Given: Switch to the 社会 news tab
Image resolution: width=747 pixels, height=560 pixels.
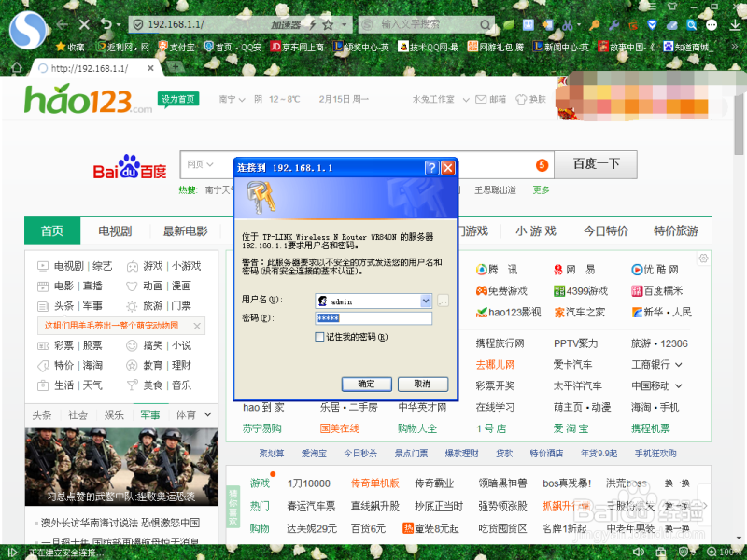Looking at the screenshot, I should [78, 414].
